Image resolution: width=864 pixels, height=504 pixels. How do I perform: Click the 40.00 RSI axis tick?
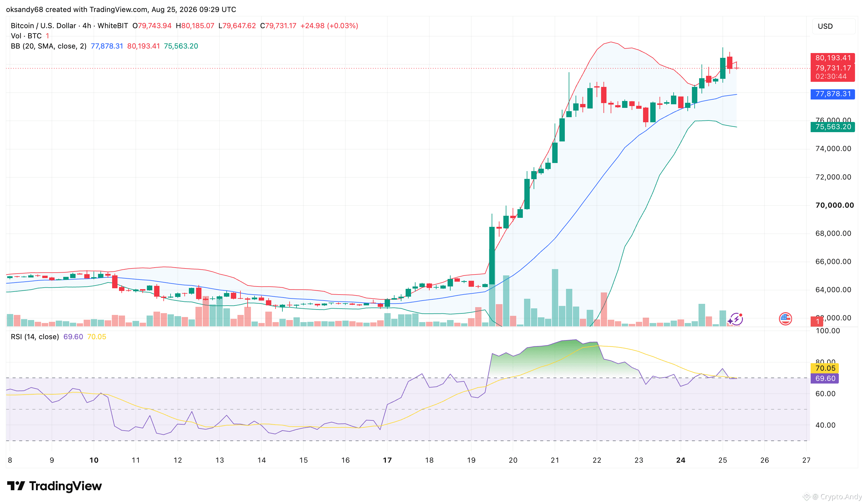pos(825,425)
